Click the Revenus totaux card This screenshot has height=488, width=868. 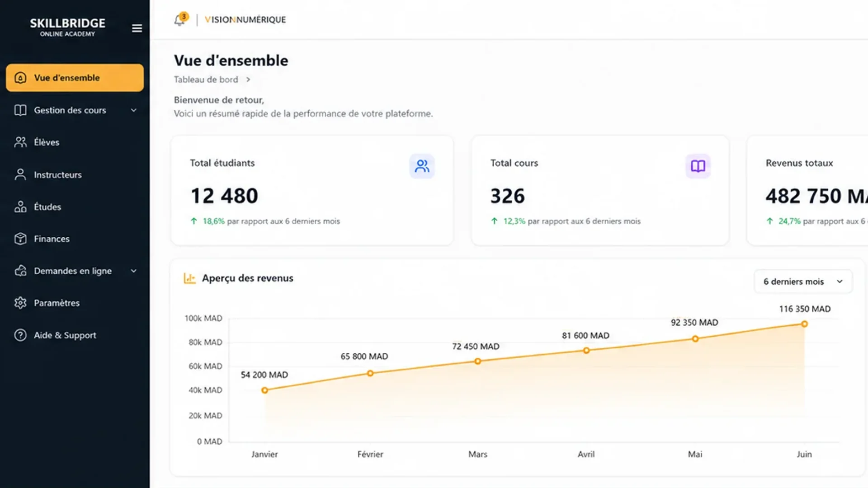[807, 191]
